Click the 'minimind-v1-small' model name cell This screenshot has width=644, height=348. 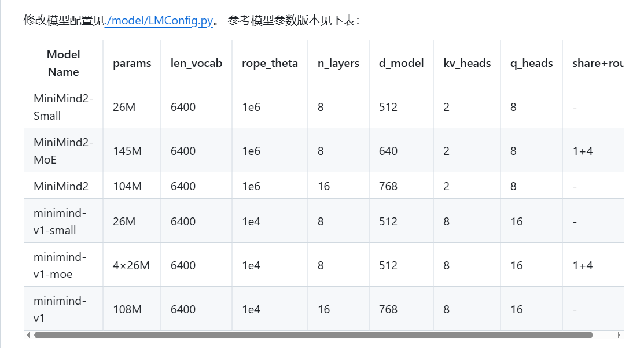(x=63, y=221)
